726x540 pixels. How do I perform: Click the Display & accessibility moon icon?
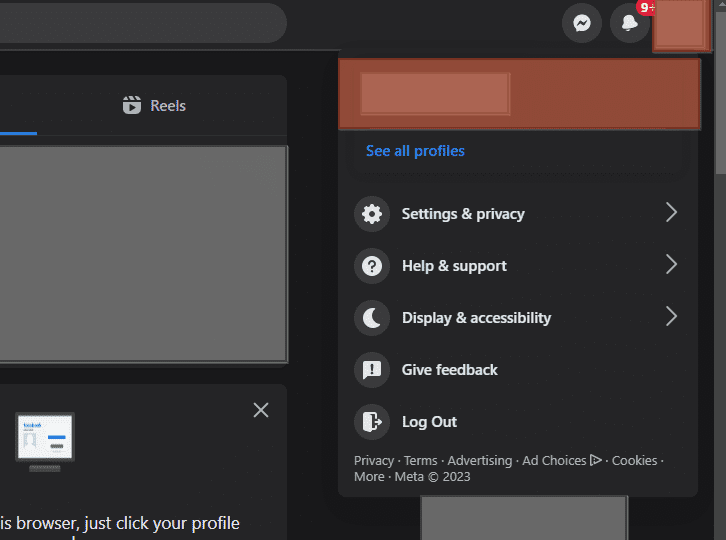tap(372, 318)
